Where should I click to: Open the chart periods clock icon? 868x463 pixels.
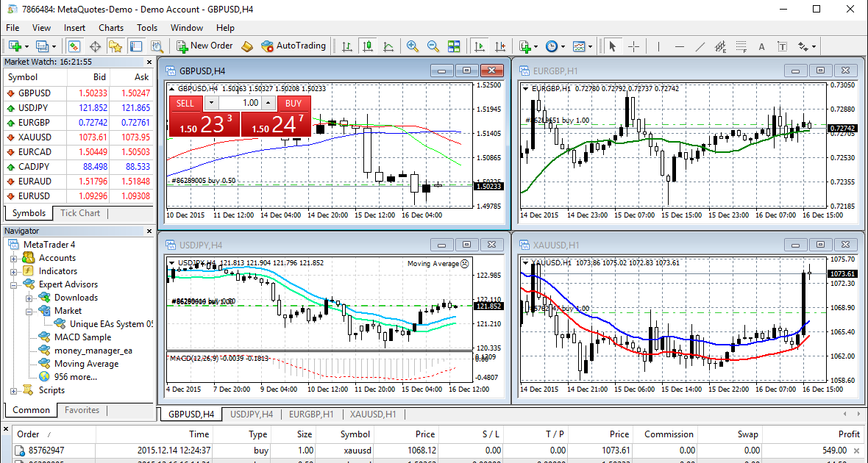click(552, 46)
